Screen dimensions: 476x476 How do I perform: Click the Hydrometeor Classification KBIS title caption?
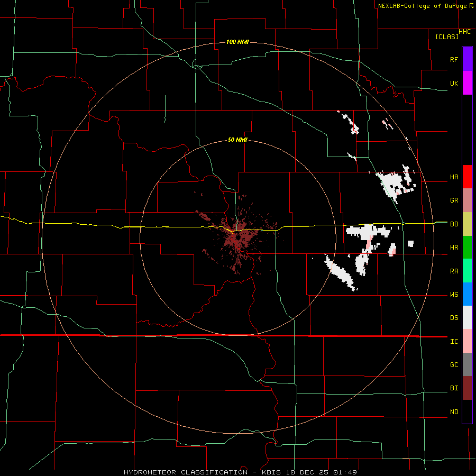[x=240, y=472]
